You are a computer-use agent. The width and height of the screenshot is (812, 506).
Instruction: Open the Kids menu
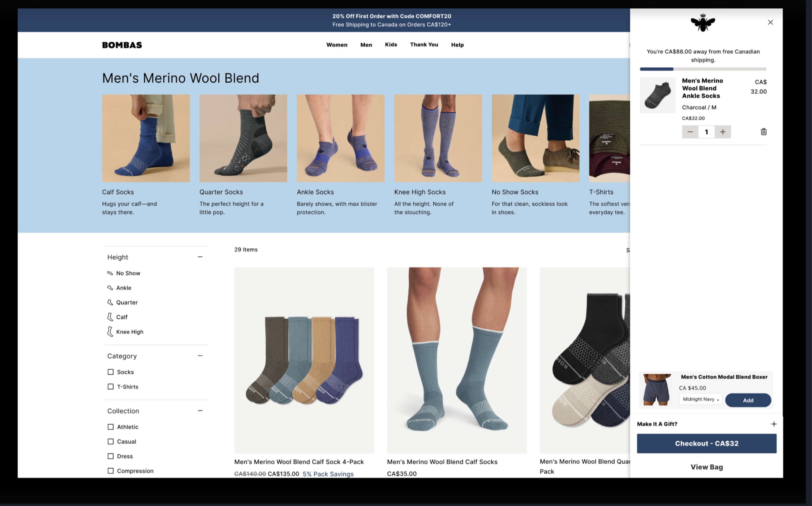pyautogui.click(x=391, y=45)
